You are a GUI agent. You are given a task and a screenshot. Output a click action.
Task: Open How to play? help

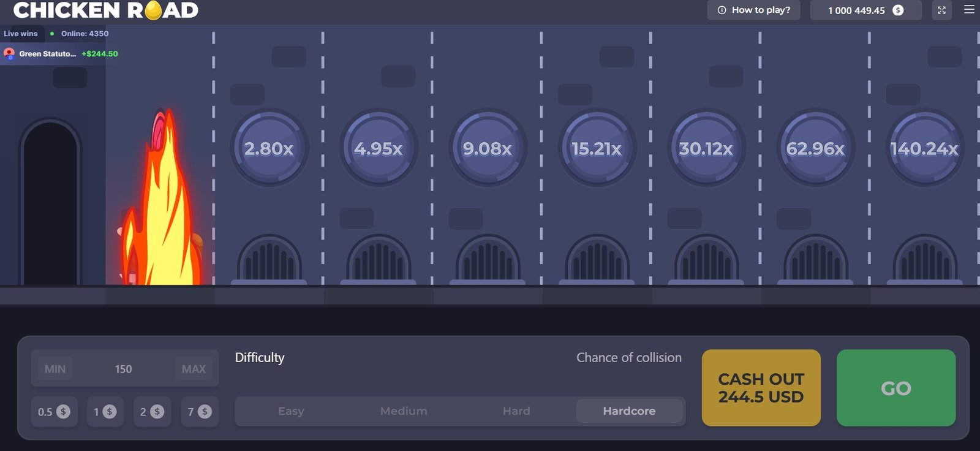point(753,10)
